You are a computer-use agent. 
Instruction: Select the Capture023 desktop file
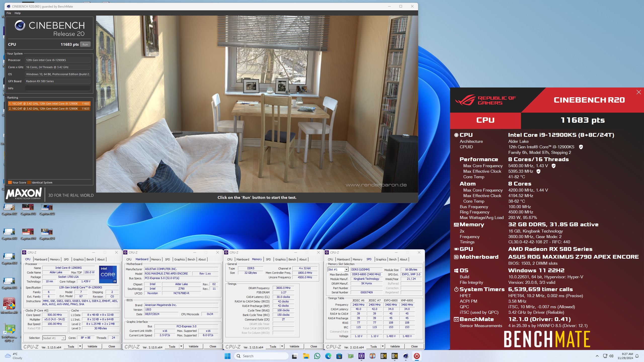(x=47, y=210)
